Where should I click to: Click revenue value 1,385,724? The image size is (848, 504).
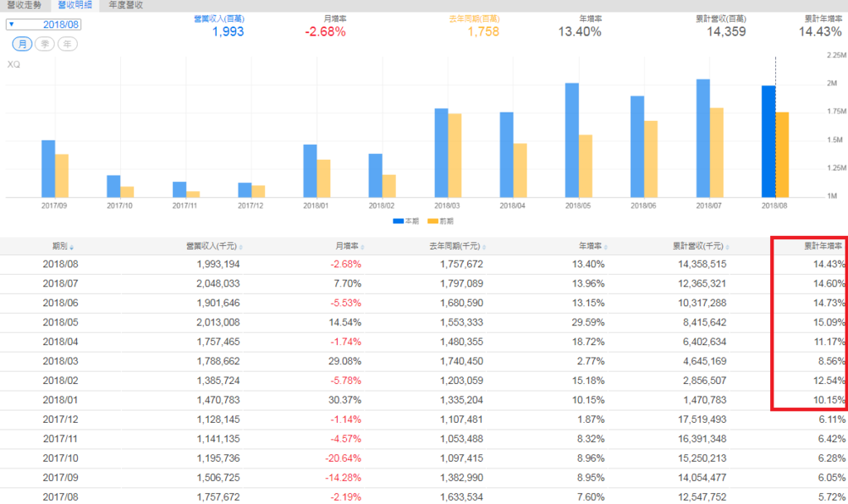218,381
